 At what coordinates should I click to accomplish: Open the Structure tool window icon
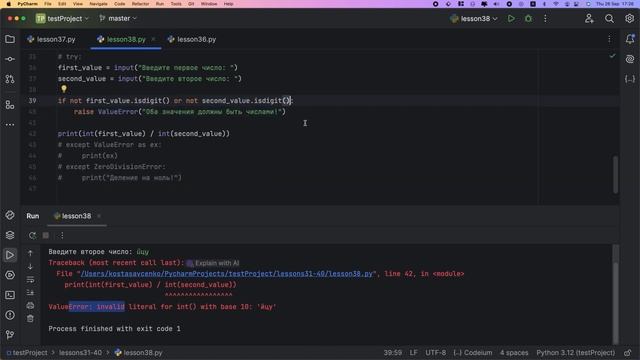pos(10,105)
